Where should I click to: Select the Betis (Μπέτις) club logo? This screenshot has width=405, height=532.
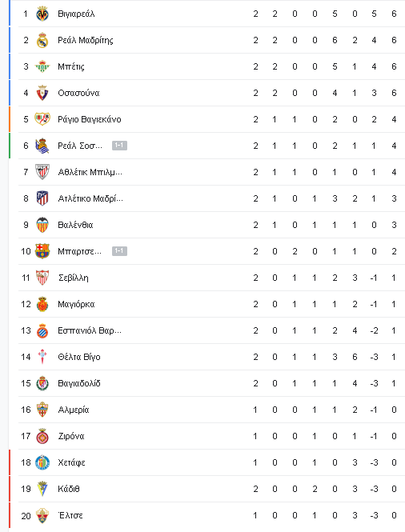(x=42, y=66)
